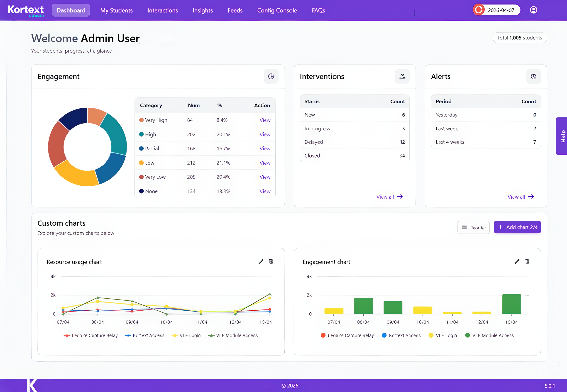Edit the Engagement chart with pencil
The width and height of the screenshot is (567, 392).
pyautogui.click(x=517, y=261)
